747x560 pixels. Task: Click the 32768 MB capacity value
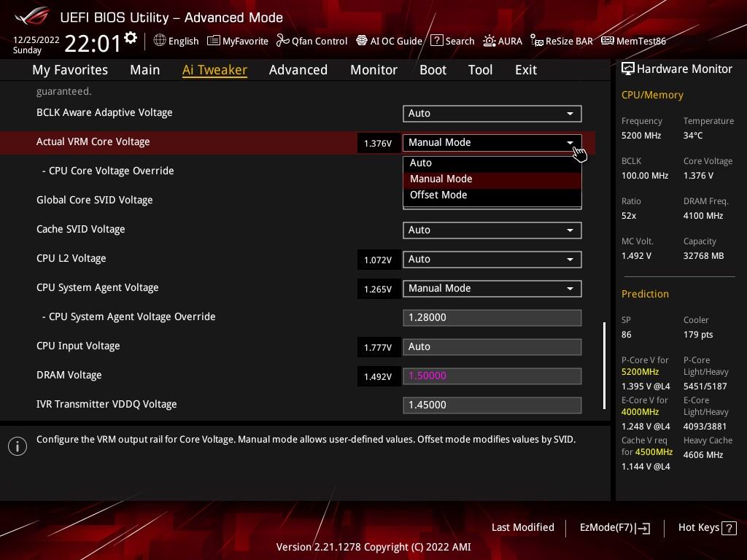(703, 256)
